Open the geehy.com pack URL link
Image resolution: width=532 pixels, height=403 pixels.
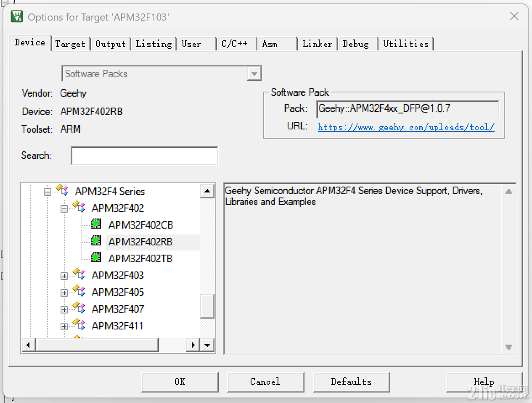pos(406,127)
